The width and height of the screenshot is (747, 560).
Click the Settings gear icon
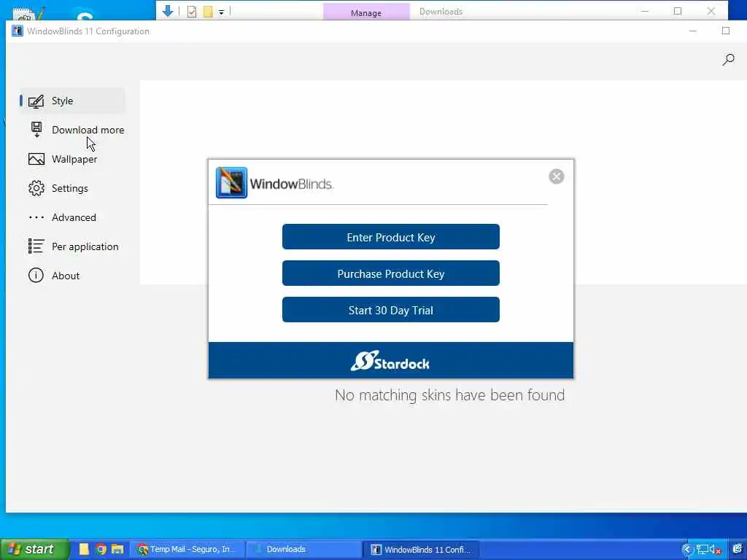36,188
